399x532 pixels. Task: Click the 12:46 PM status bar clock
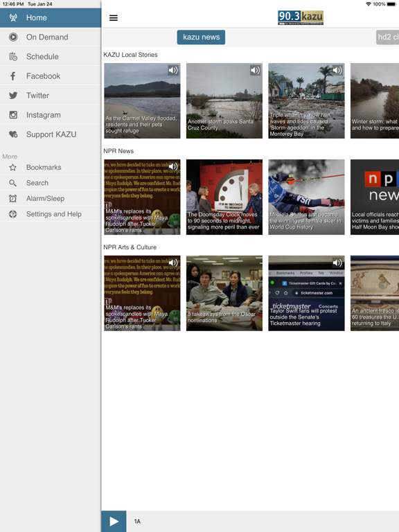point(13,4)
